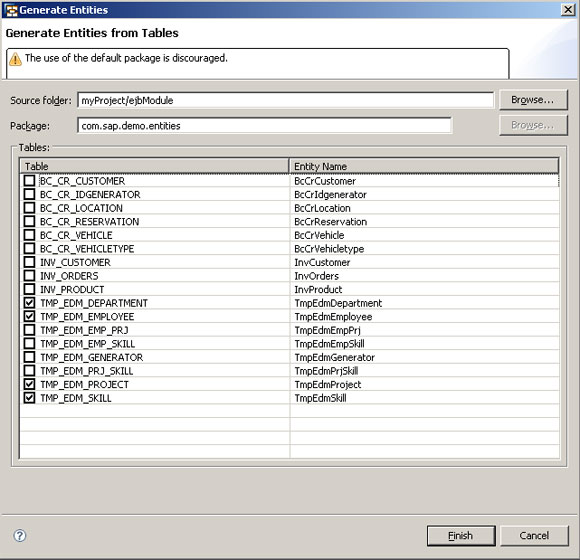Uncheck the TMP_EDM_PROJECT checkbox
The width and height of the screenshot is (580, 560).
(29, 384)
